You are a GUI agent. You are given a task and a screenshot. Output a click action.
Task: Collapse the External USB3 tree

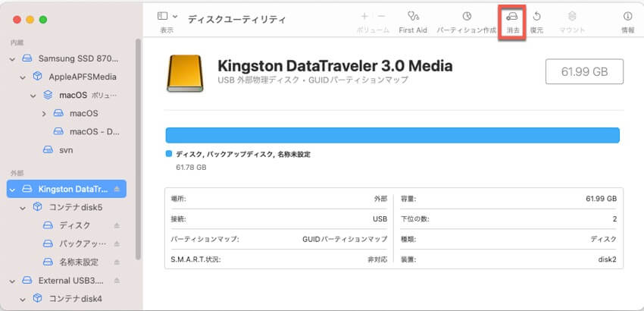click(x=12, y=281)
